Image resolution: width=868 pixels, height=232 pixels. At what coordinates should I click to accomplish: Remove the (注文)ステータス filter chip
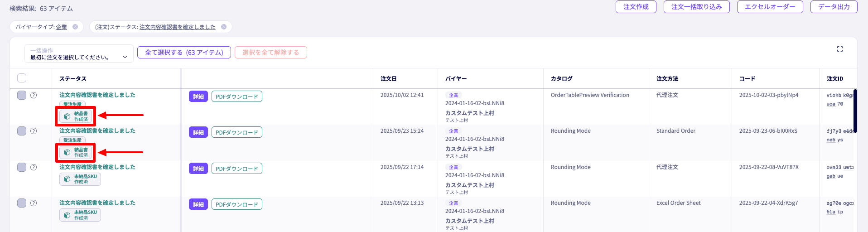[x=224, y=27]
